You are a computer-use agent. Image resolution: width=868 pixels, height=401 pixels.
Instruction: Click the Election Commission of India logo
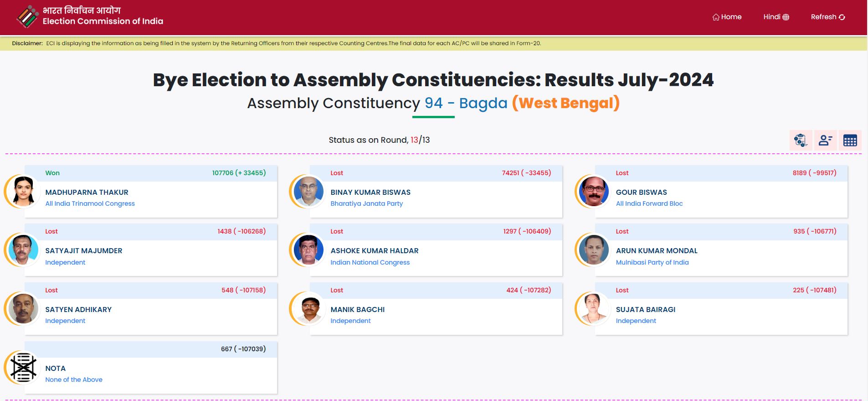[27, 17]
